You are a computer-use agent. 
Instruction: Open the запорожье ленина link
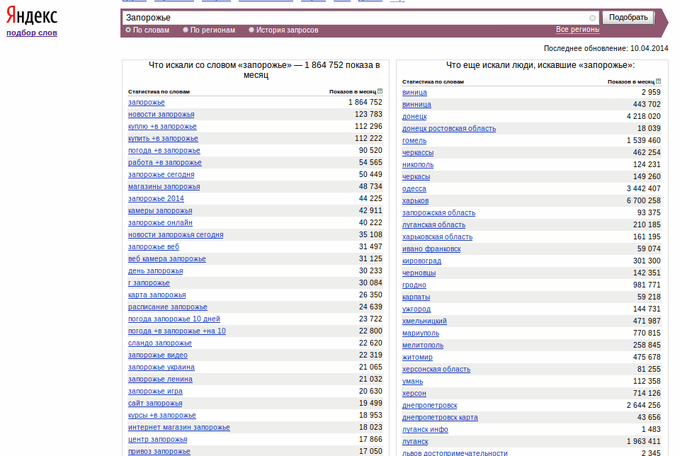[160, 379]
